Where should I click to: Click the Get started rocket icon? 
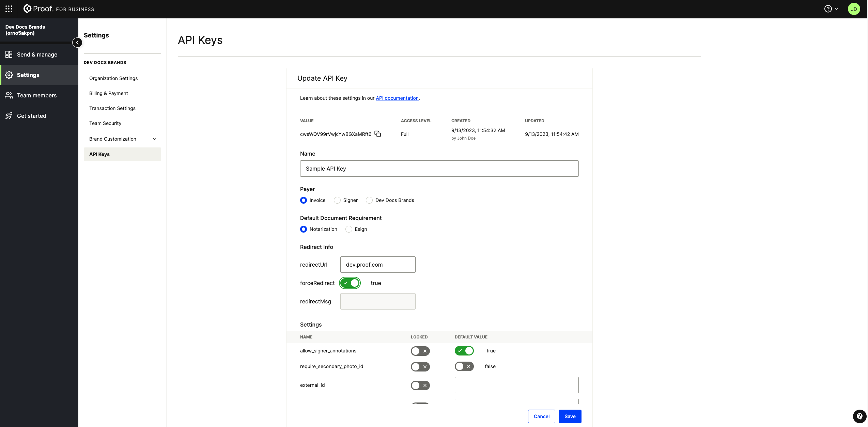[9, 116]
